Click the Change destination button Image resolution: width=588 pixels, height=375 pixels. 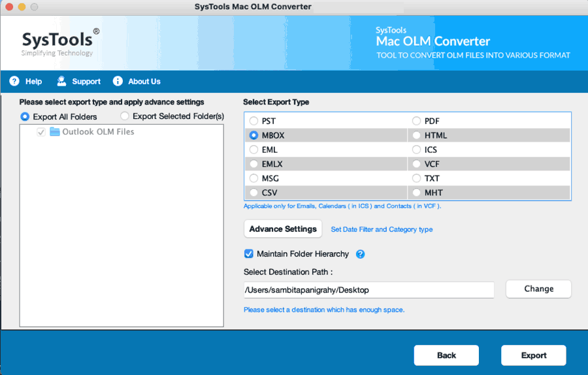(x=538, y=289)
